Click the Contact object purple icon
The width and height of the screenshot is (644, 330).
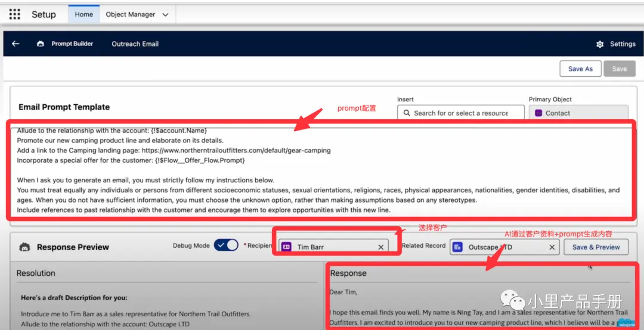point(538,113)
